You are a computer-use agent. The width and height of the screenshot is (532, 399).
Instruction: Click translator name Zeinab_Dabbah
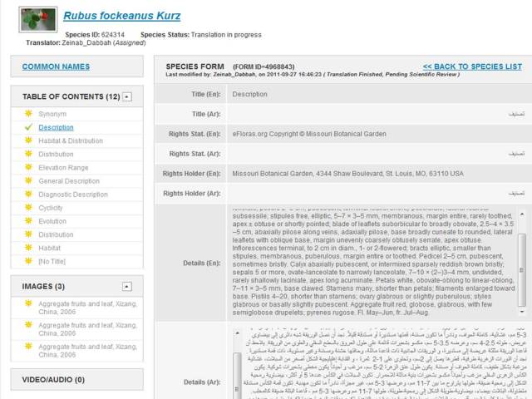(x=86, y=42)
